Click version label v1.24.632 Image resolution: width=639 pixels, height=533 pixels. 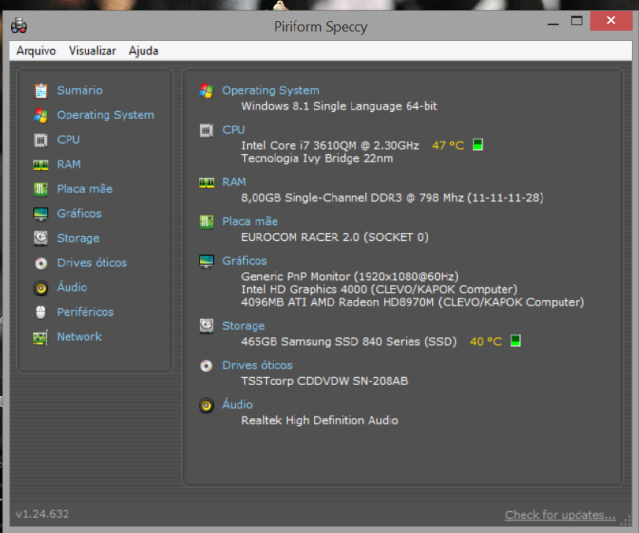[42, 514]
